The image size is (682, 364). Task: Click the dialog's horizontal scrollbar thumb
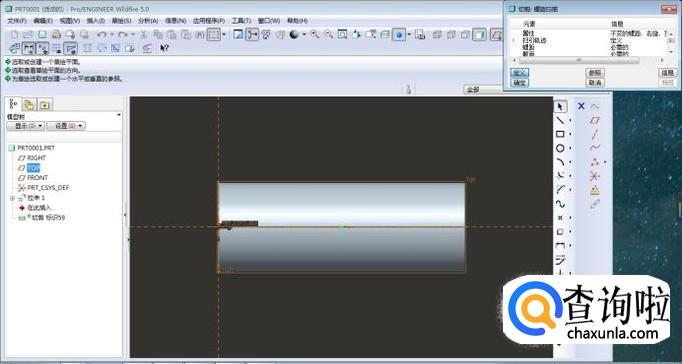coord(579,60)
